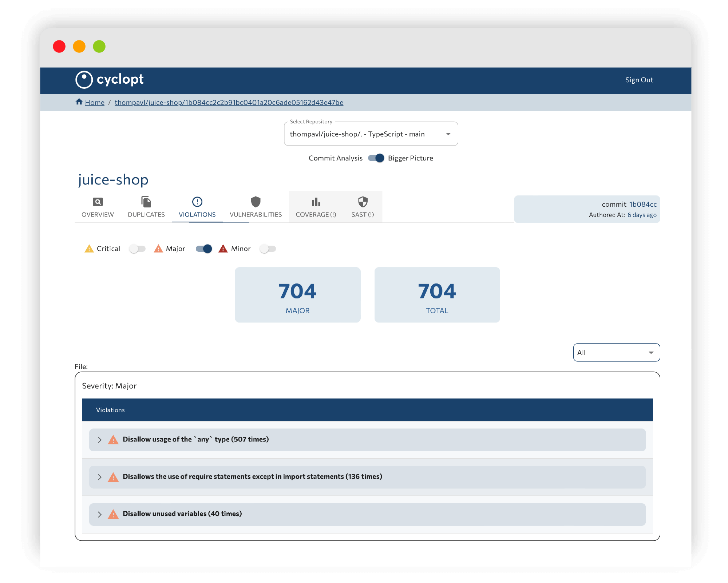728x583 pixels.
Task: Enable the Minor severity switch
Action: (x=268, y=249)
